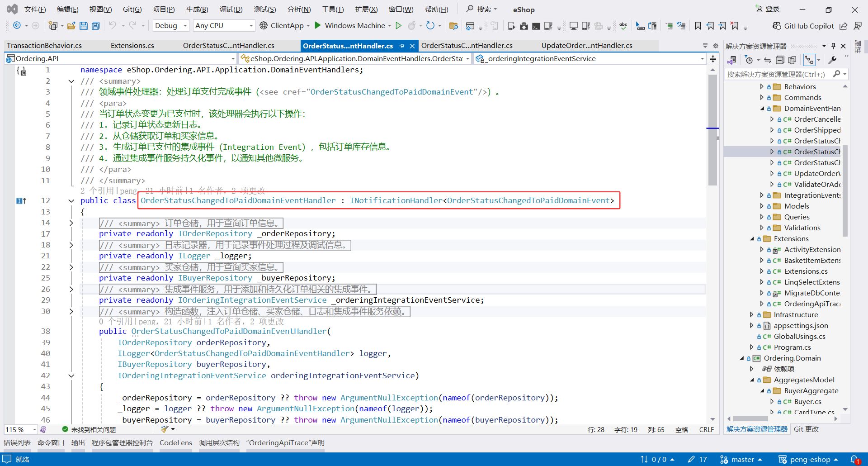This screenshot has height=466, width=868.
Task: Toggle the split editor window handle
Action: point(713,59)
